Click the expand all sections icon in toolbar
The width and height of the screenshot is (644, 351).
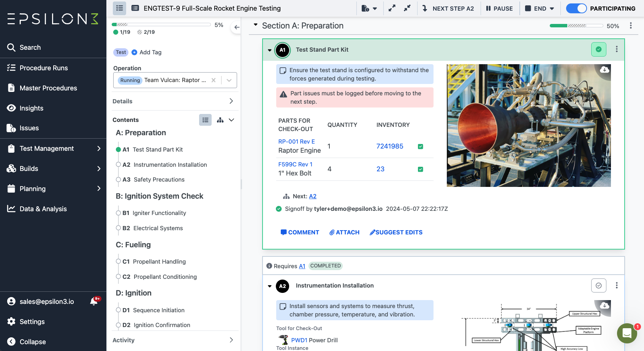click(x=392, y=8)
